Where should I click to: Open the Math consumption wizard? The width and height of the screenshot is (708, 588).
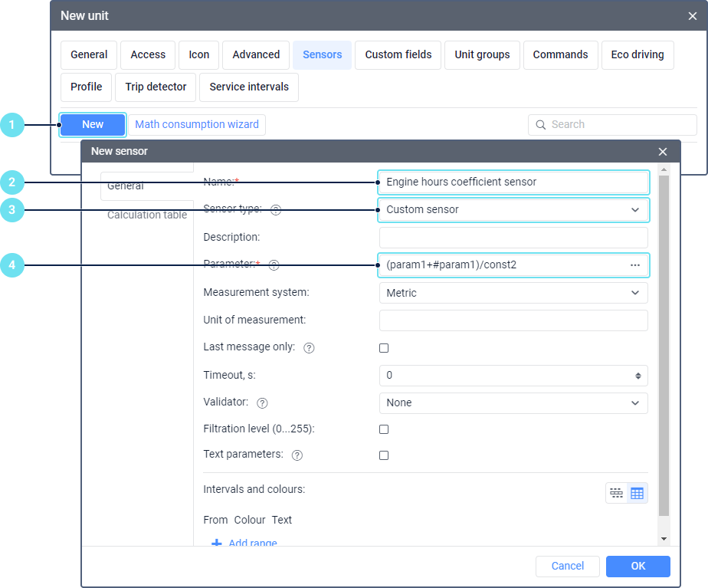197,124
